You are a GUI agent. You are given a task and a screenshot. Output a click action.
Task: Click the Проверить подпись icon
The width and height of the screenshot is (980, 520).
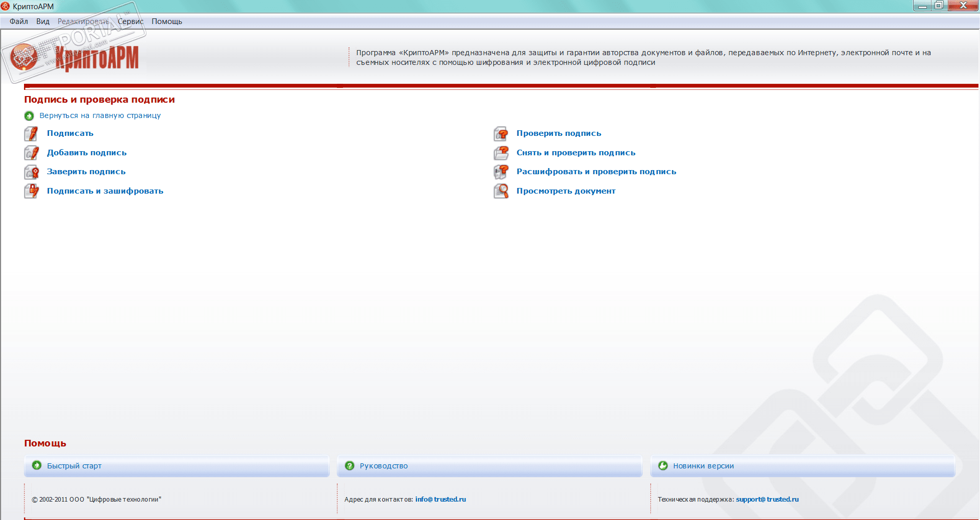click(x=501, y=134)
